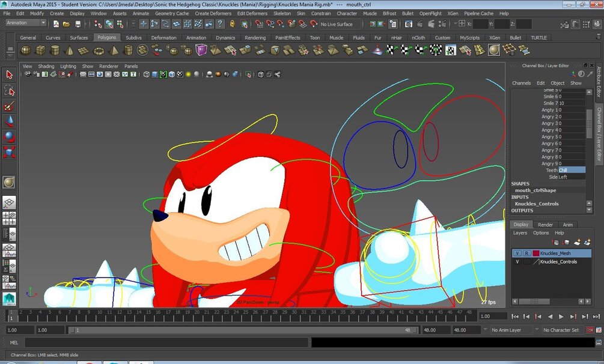
Task: Switch to the Rendering shelf tab
Action: tap(255, 38)
